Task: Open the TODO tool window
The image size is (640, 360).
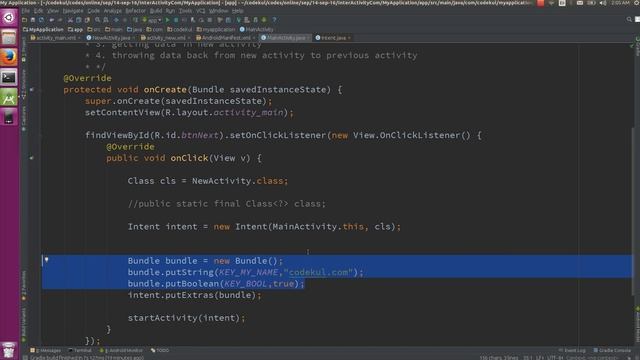Action: [160, 350]
